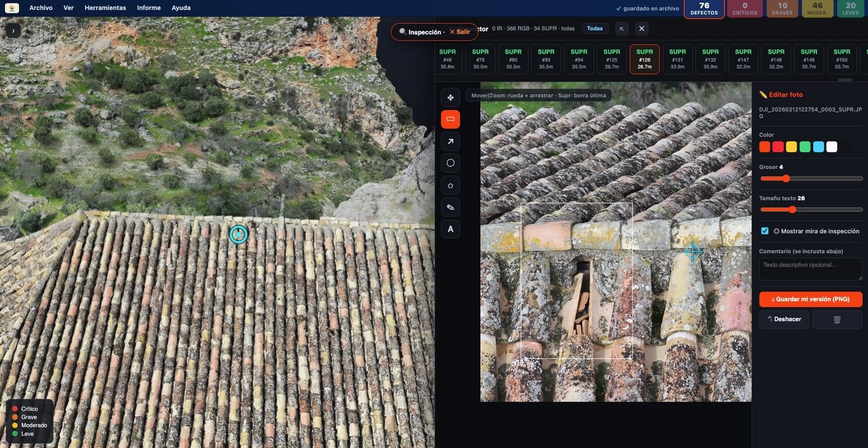Select the SUPR #48 photo thumbnail
This screenshot has height=448, width=868.
pyautogui.click(x=448, y=60)
